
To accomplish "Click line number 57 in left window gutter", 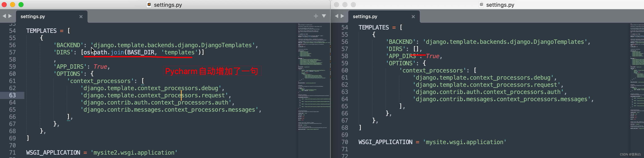I will pos(12,52).
